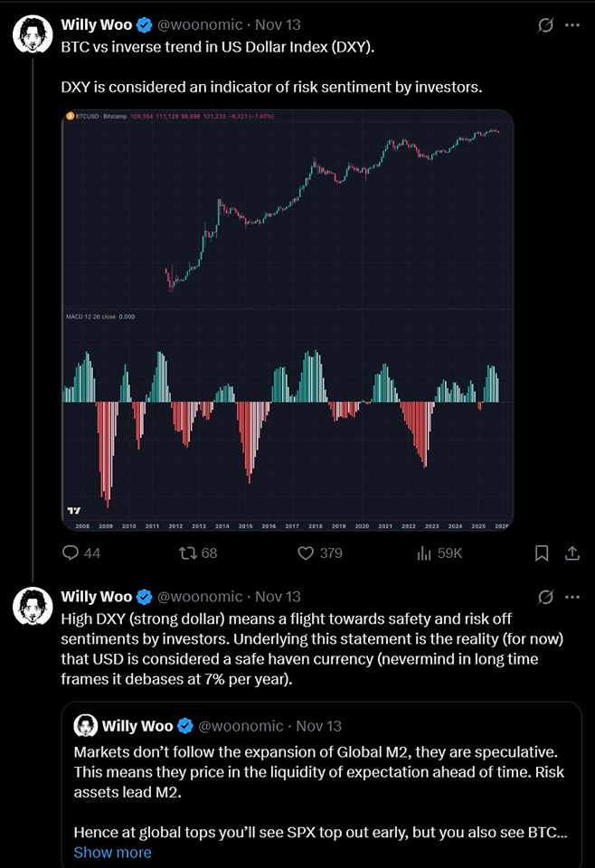Open more options menu on the first tweet
This screenshot has width=595, height=868.
[x=571, y=25]
